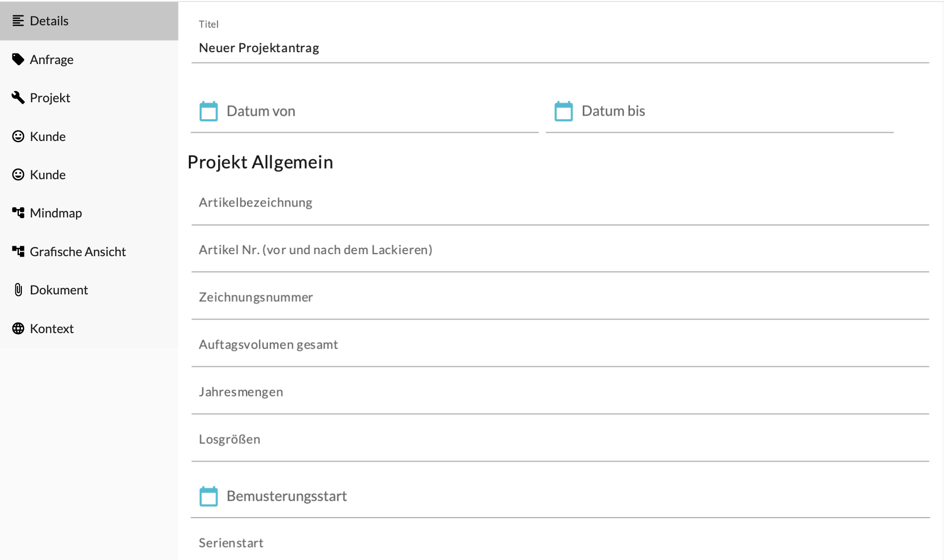This screenshot has height=560, width=944.
Task: Click the tag icon beside Anfrage
Action: (18, 60)
